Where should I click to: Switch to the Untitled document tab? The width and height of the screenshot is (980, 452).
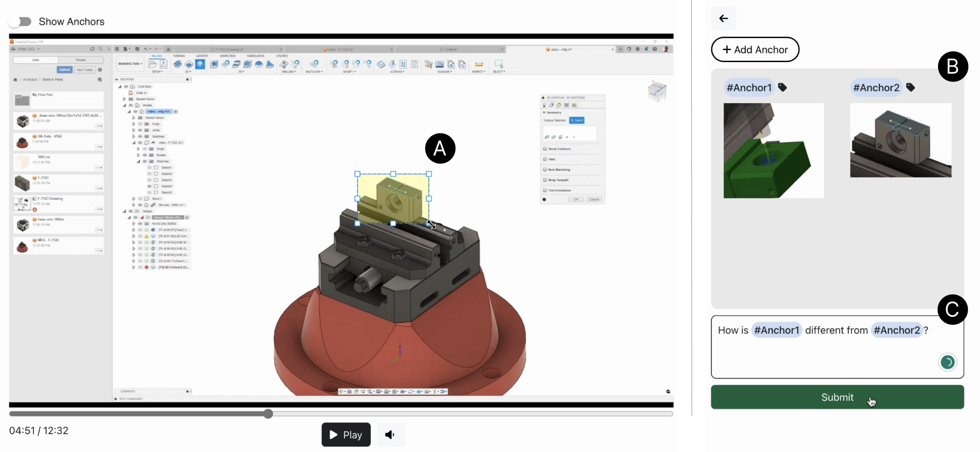click(451, 49)
